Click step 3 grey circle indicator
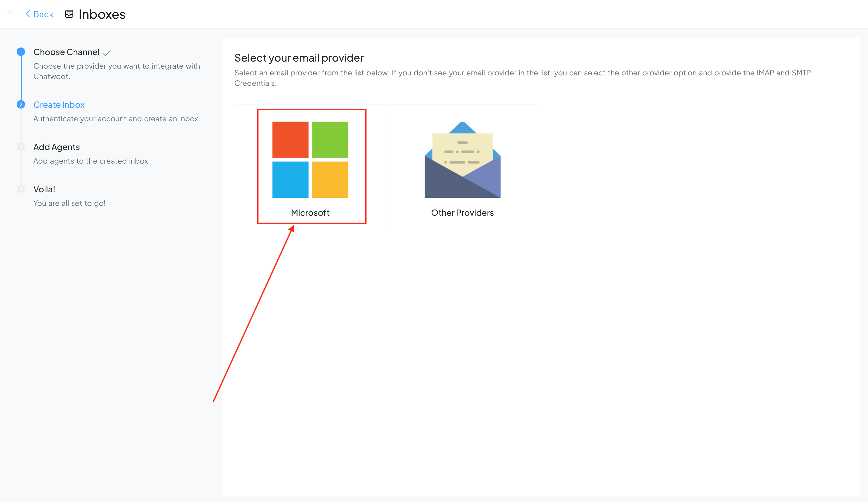The height and width of the screenshot is (502, 868). coord(21,147)
